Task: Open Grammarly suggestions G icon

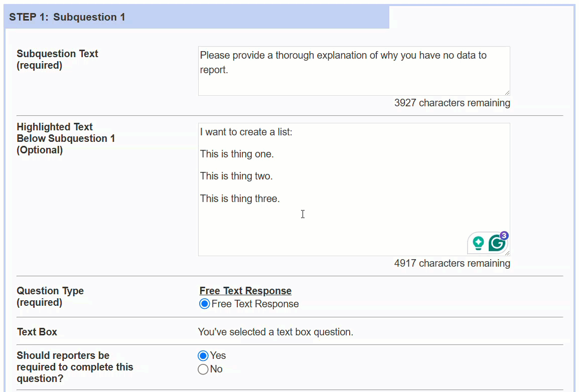Action: coord(496,244)
